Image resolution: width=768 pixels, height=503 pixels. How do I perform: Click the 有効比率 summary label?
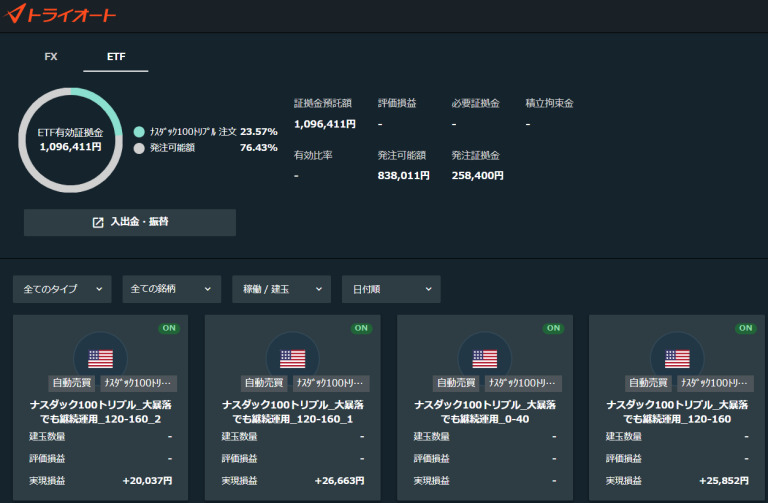pyautogui.click(x=313, y=155)
